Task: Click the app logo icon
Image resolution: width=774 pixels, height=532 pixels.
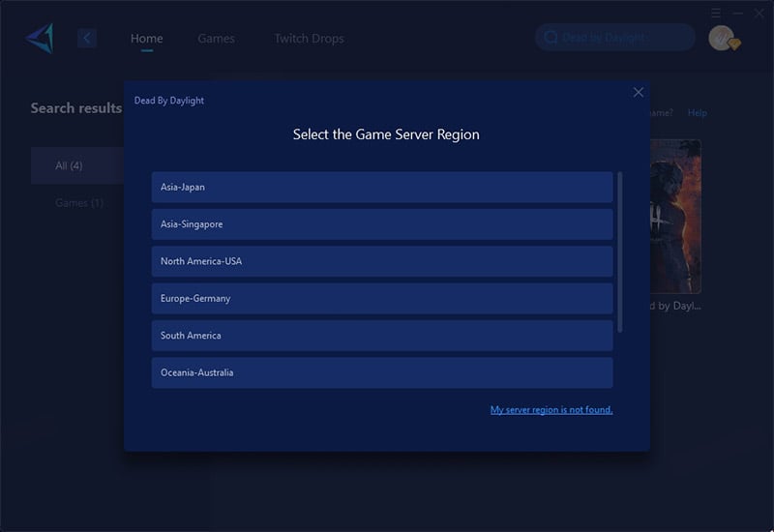Action: 40,38
